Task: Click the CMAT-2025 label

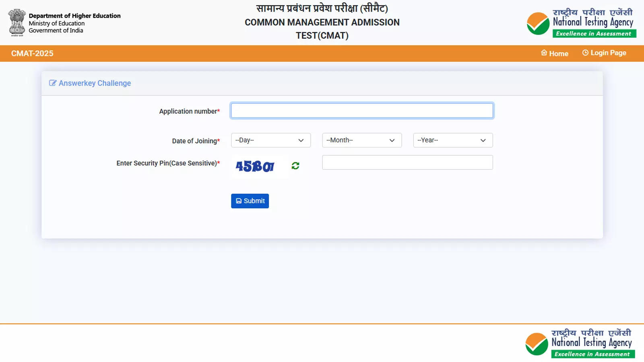Action: (x=32, y=53)
